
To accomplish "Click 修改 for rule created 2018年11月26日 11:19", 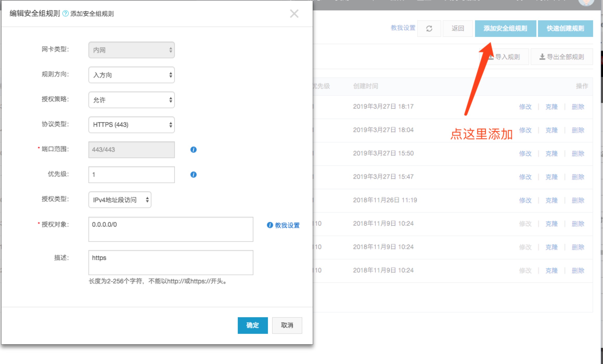I will coord(525,200).
